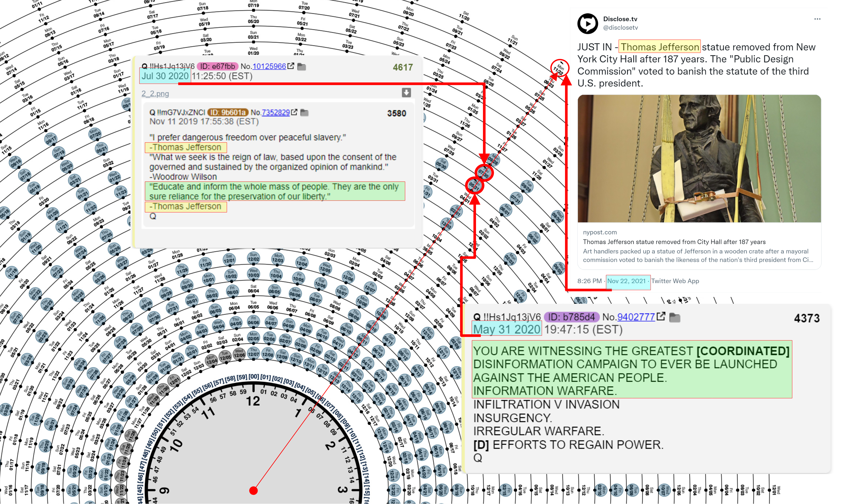This screenshot has height=504, width=843.
Task: Select the ID: b785d4 badge
Action: coord(572,317)
